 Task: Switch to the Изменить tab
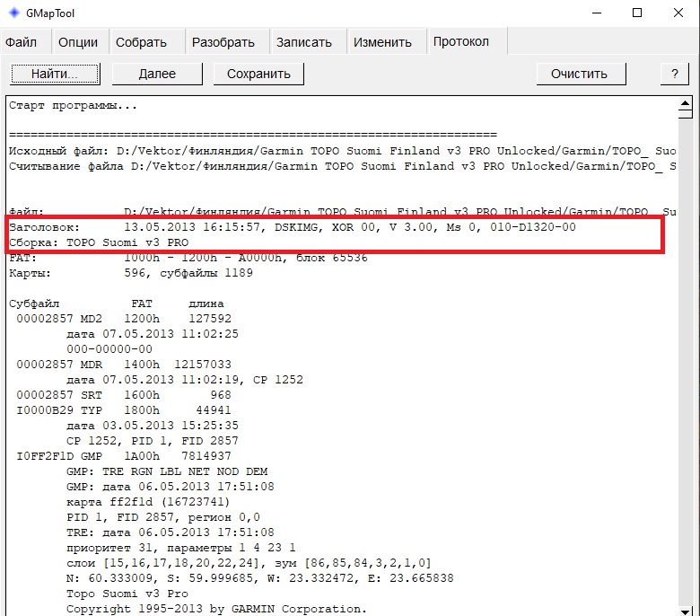[x=382, y=42]
